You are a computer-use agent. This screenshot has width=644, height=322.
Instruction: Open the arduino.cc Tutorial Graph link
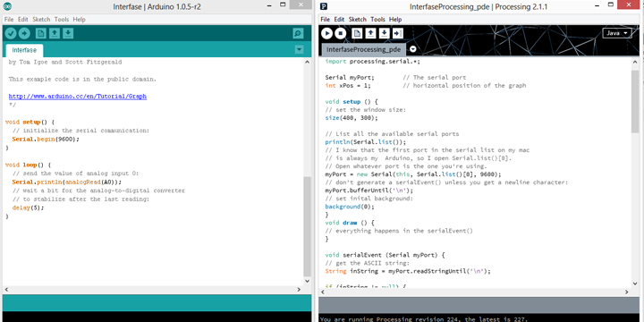78,97
